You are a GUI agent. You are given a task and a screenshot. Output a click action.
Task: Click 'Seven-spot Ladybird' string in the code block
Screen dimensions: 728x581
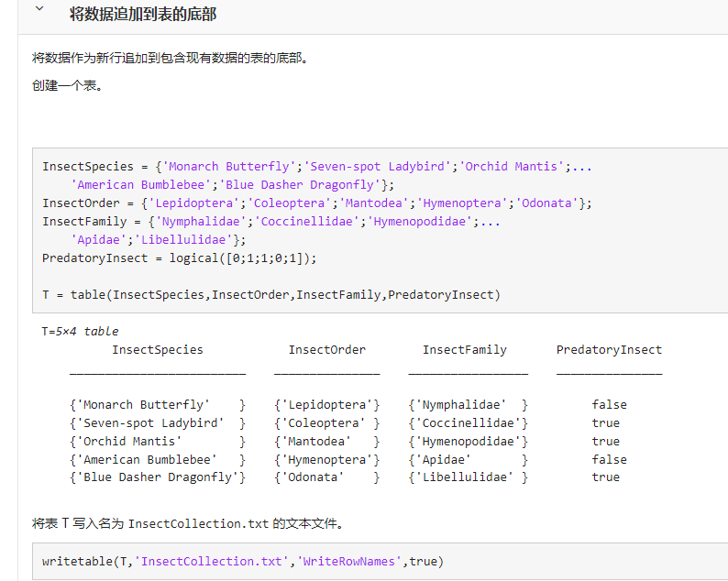click(380, 167)
